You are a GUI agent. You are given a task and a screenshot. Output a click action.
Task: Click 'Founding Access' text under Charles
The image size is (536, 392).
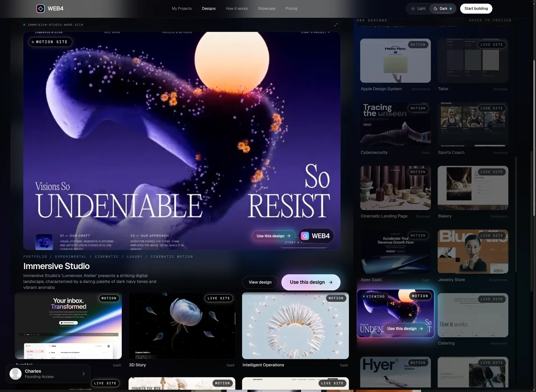tap(39, 377)
